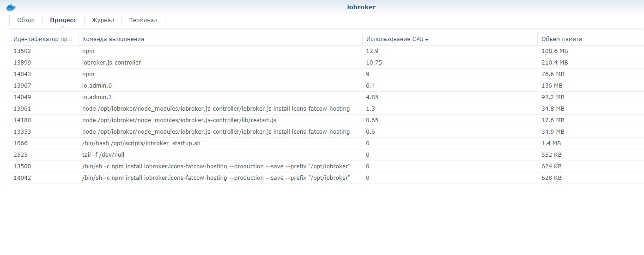Click memory value 624 KB
The image size is (644, 255).
click(x=551, y=166)
